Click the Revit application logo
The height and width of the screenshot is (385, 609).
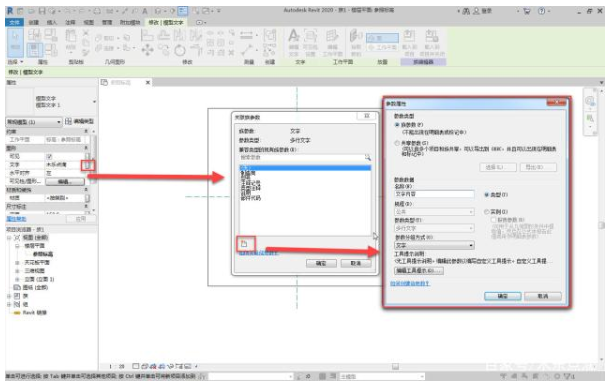(10, 11)
